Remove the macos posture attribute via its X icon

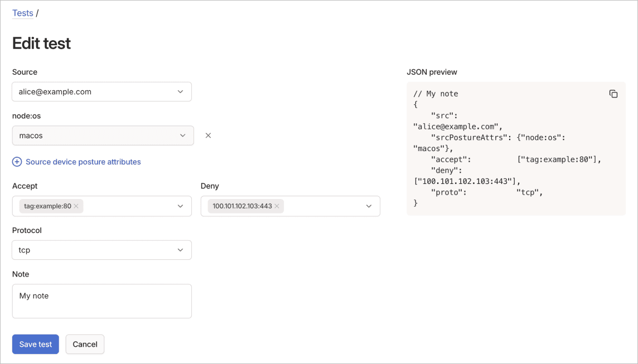tap(208, 135)
